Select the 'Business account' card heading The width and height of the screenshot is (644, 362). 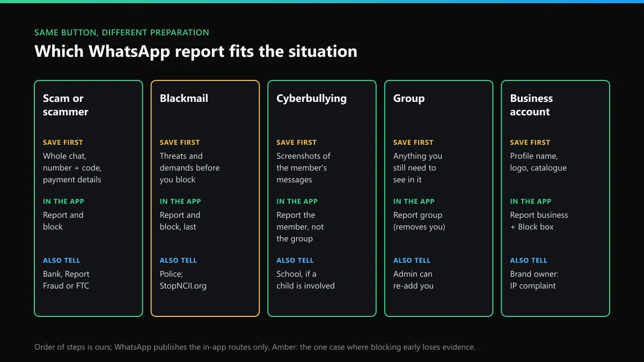[531, 105]
